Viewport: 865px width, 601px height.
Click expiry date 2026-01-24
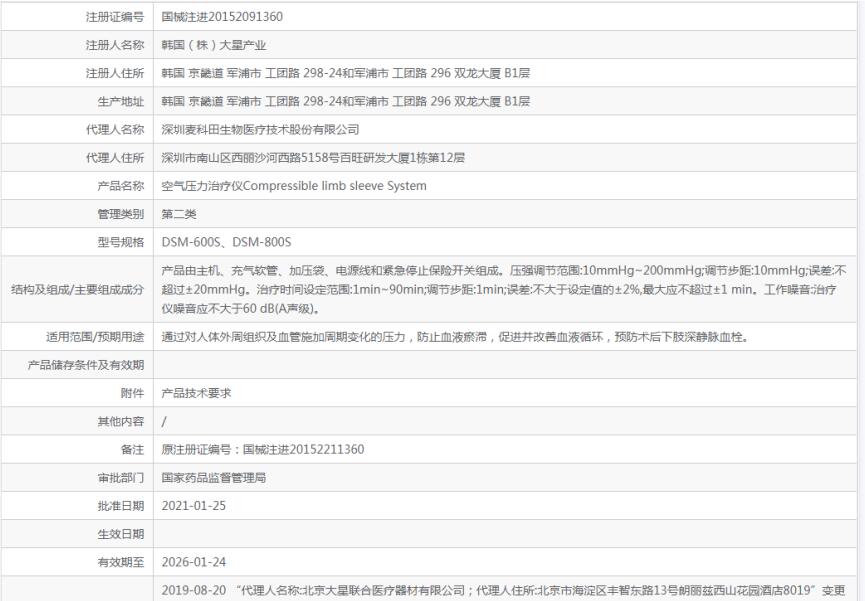(194, 562)
